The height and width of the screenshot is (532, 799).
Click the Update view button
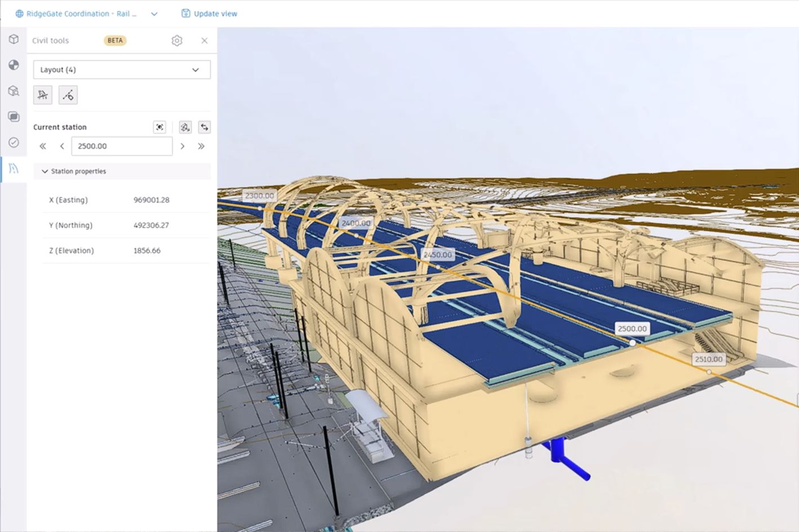coord(208,14)
